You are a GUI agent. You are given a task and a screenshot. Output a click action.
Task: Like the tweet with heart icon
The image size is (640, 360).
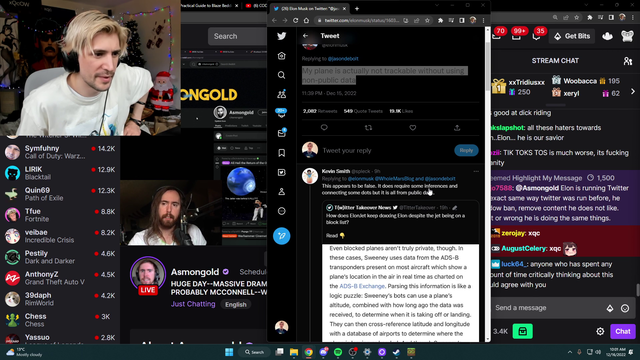point(413,127)
